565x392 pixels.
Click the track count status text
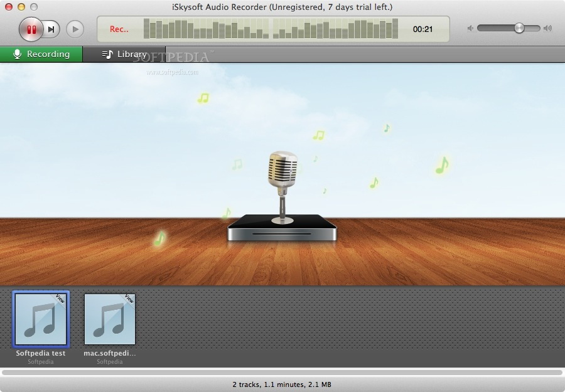(x=282, y=384)
